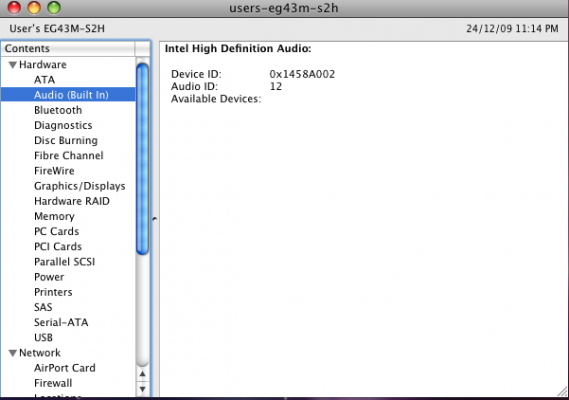Select Bluetooth in the sidebar

tap(58, 110)
